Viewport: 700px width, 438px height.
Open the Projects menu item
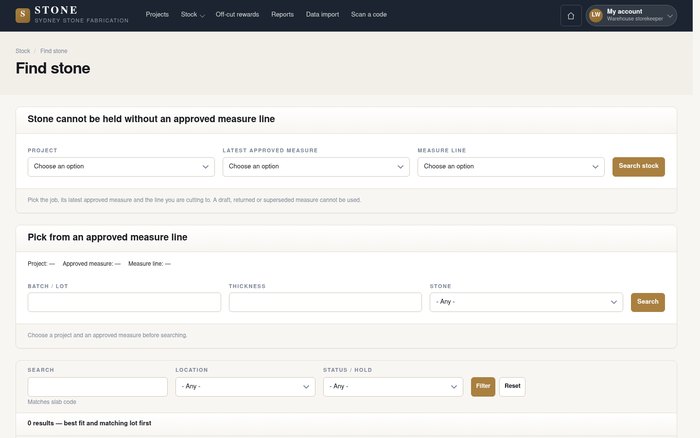click(x=157, y=14)
